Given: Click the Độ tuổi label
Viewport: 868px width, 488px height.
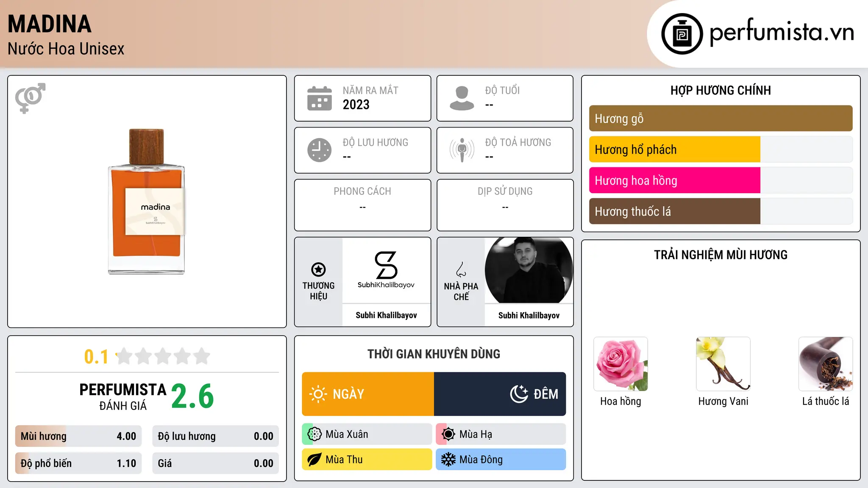Looking at the screenshot, I should tap(502, 91).
